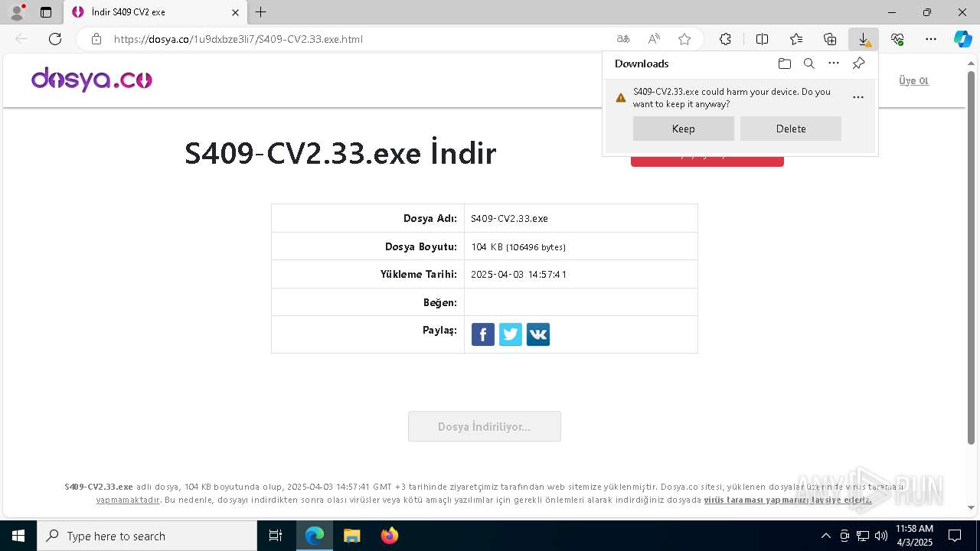980x551 pixels.
Task: Add page to favorites star icon
Action: [x=684, y=39]
